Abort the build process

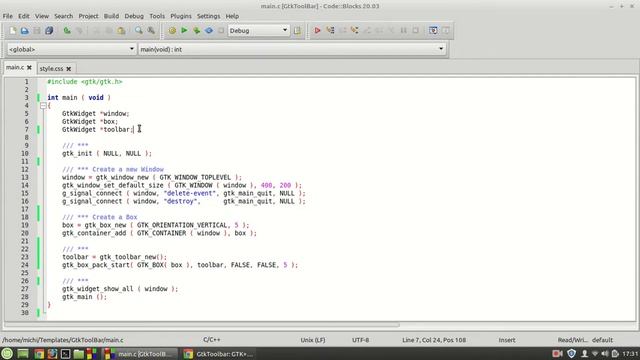(221, 31)
